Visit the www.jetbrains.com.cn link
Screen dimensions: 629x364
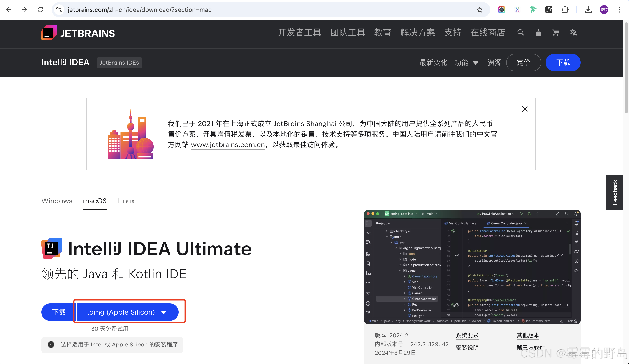(x=227, y=145)
